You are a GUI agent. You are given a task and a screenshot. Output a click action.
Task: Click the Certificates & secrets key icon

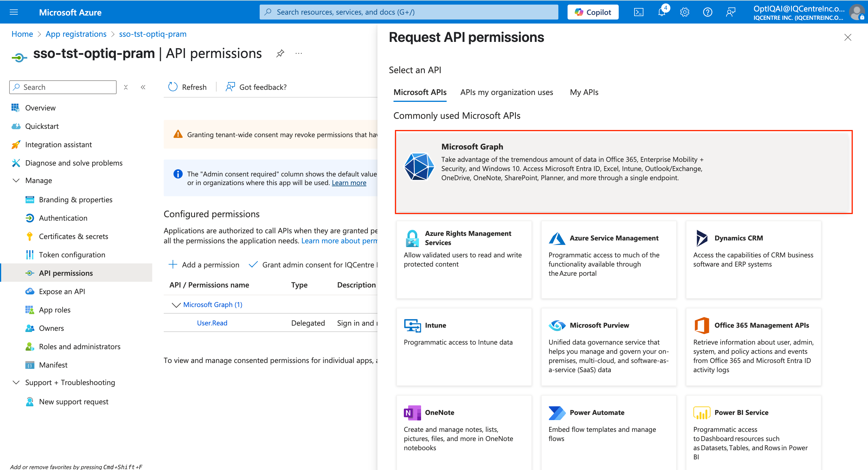(30, 236)
